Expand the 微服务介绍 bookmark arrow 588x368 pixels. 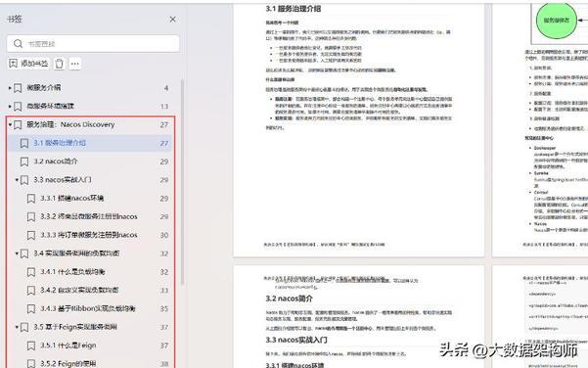[x=10, y=88]
